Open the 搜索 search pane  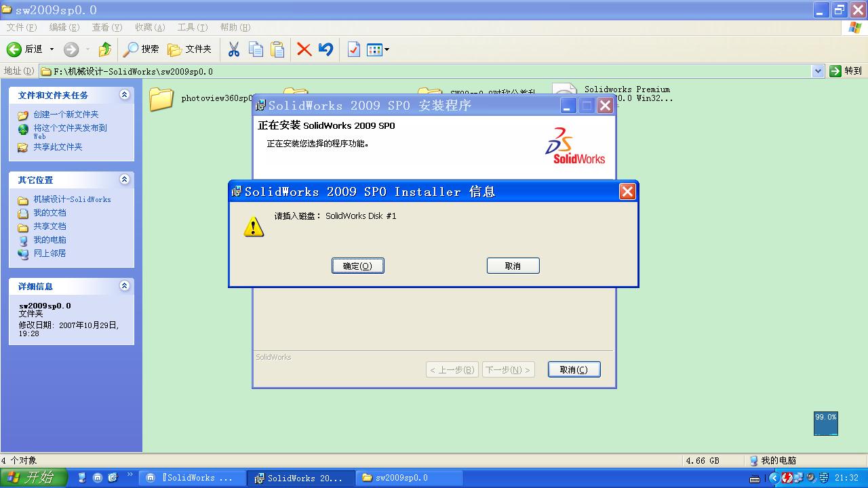[141, 49]
